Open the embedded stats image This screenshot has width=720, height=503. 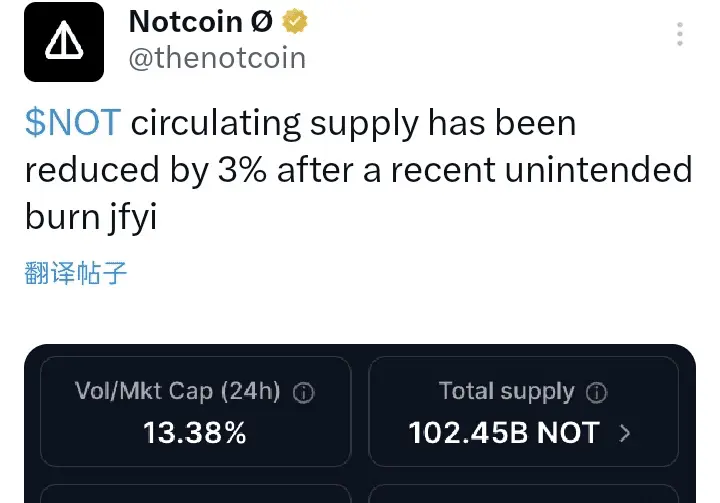click(360, 424)
